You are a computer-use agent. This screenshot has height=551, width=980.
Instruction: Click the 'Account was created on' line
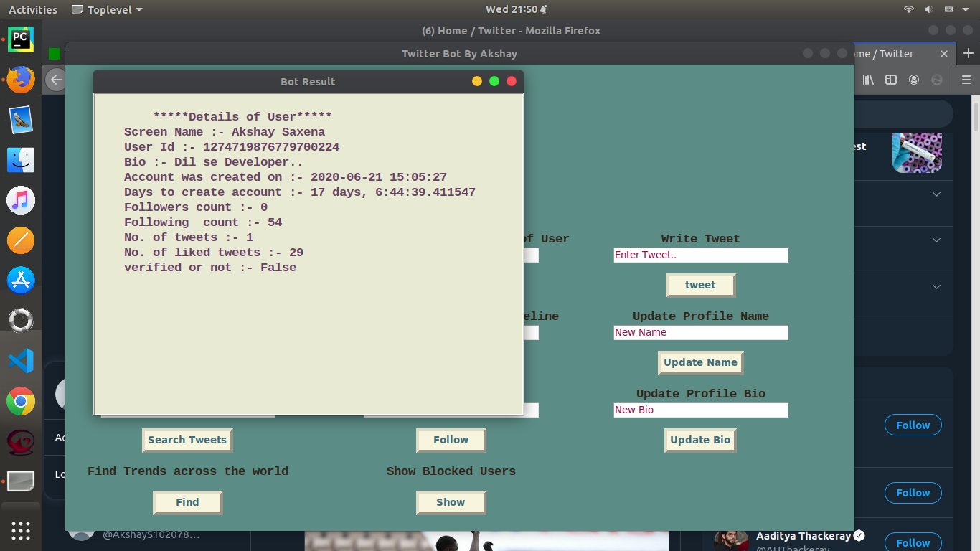286,177
